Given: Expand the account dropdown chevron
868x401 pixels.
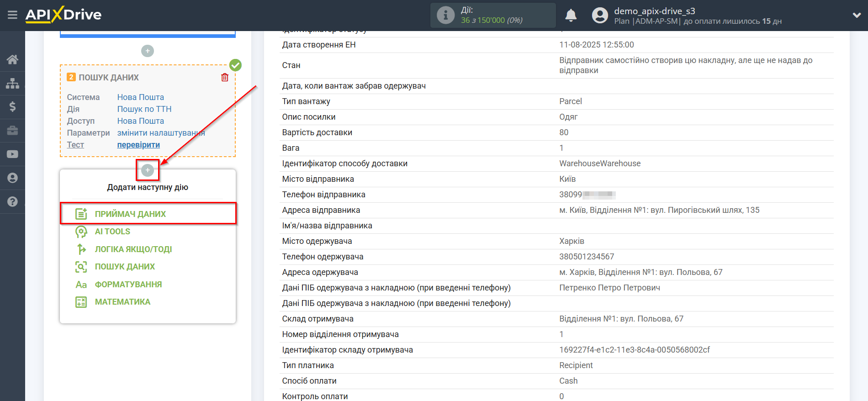Looking at the screenshot, I should click(x=857, y=16).
